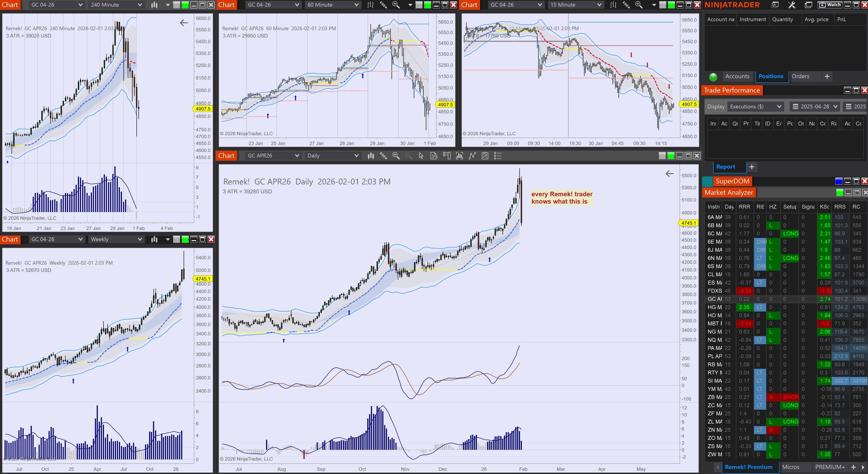Open drawing tools pencil on 60 Minute chart
868x474 pixels.
[x=383, y=5]
